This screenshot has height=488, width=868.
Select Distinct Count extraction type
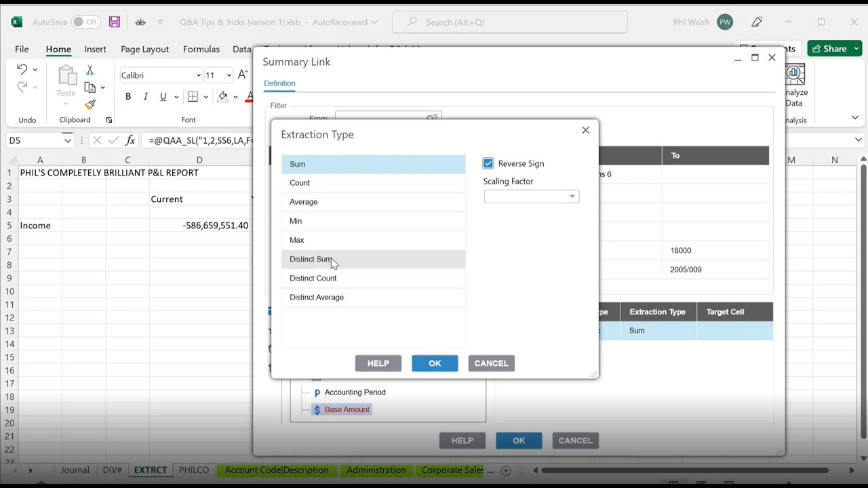[374, 278]
